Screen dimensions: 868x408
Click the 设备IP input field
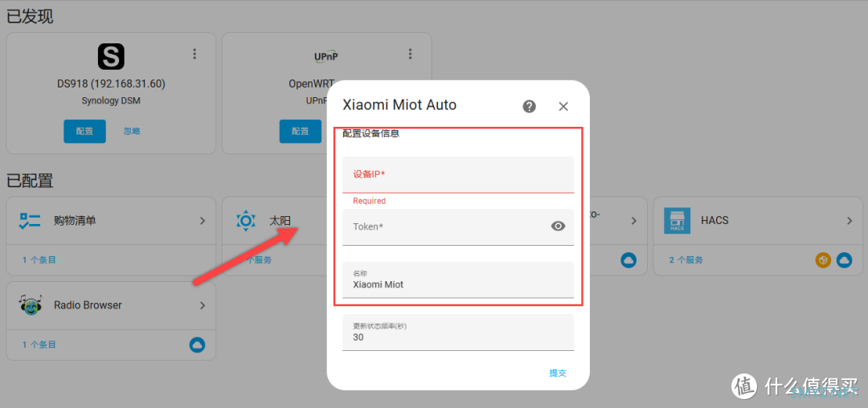click(458, 175)
